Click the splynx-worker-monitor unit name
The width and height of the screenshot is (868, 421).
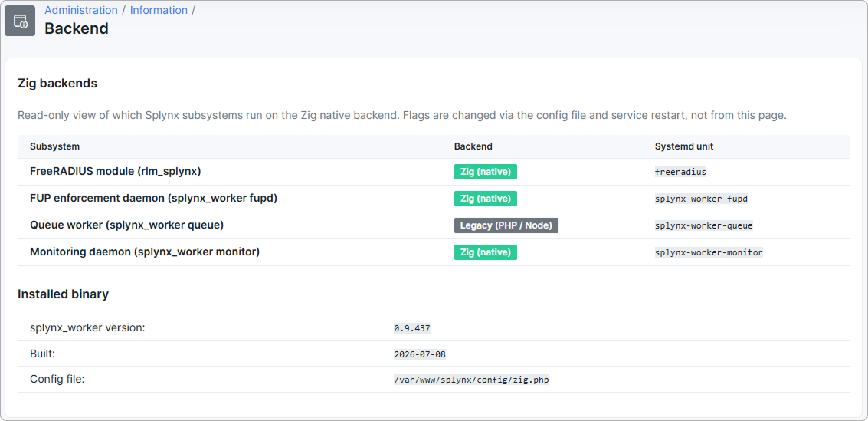coord(709,252)
